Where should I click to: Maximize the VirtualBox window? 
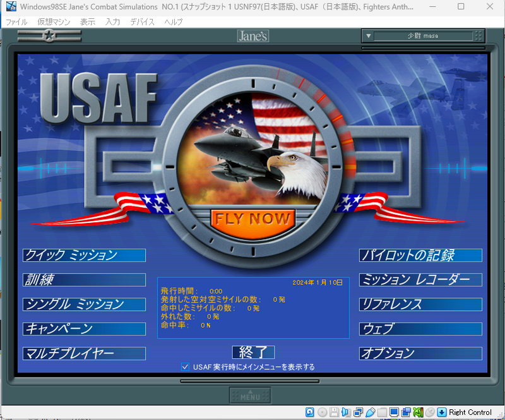click(461, 6)
